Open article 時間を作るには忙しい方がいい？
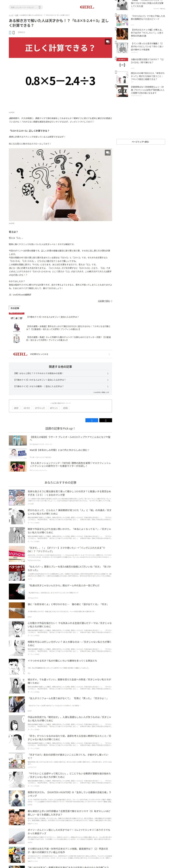This screenshot has width=174, height=868. 69,644
